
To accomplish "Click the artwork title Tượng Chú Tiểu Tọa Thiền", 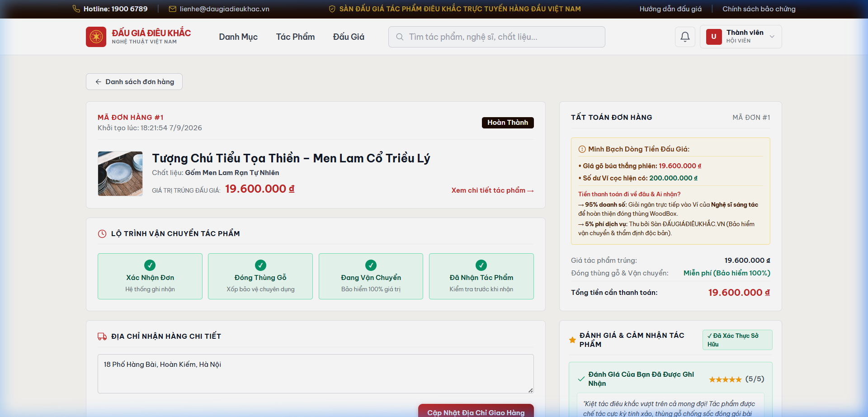I will pyautogui.click(x=291, y=158).
